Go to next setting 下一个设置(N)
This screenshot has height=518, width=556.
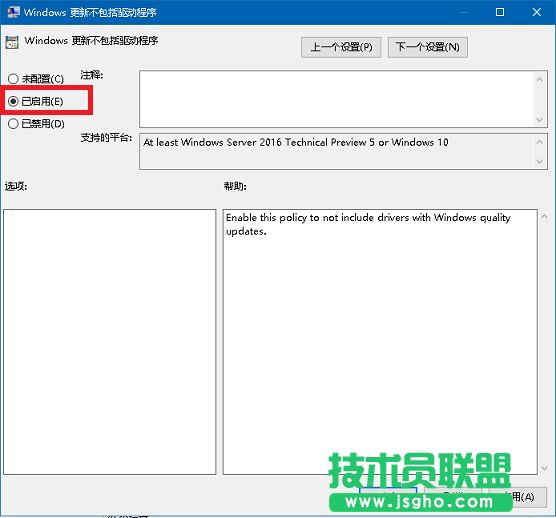coord(428,47)
